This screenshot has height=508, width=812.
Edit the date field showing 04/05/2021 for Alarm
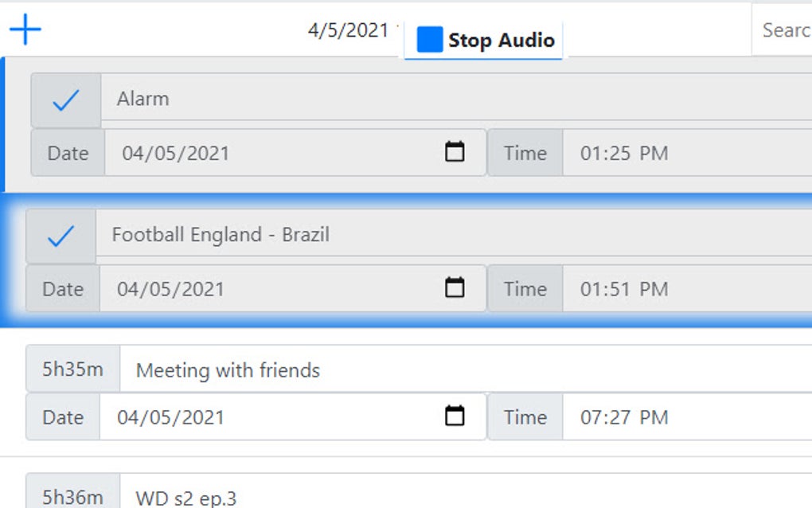point(239,152)
